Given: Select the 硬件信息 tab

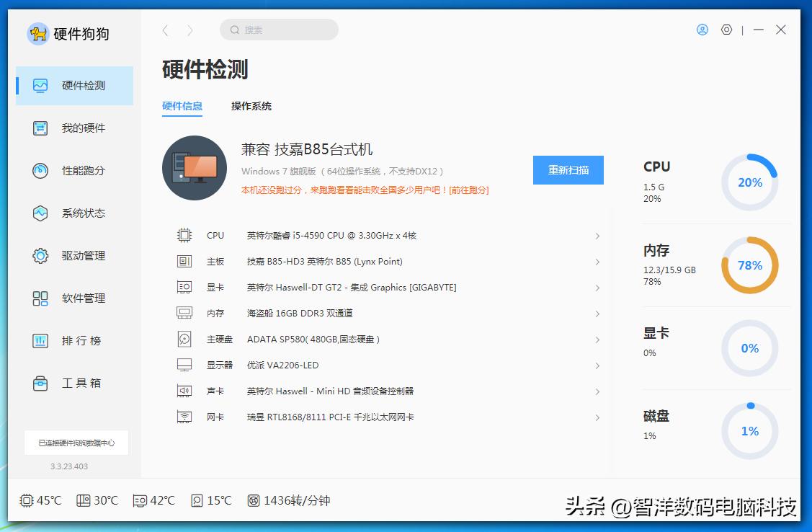Looking at the screenshot, I should [182, 106].
